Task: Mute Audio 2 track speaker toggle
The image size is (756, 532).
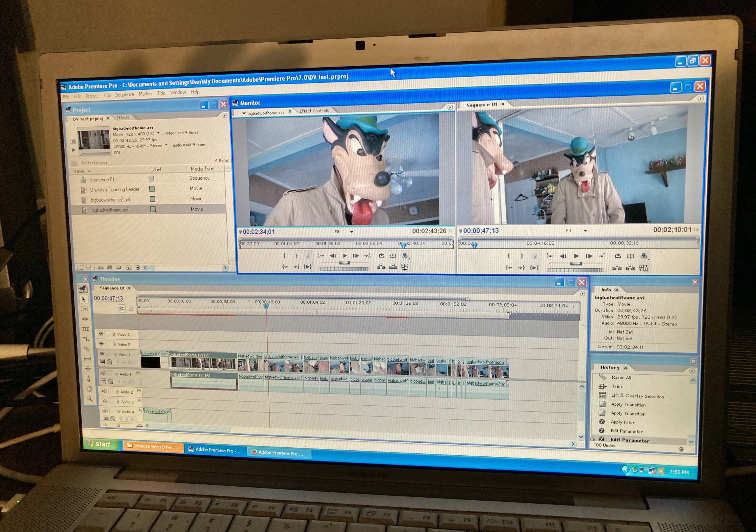Action: click(104, 391)
